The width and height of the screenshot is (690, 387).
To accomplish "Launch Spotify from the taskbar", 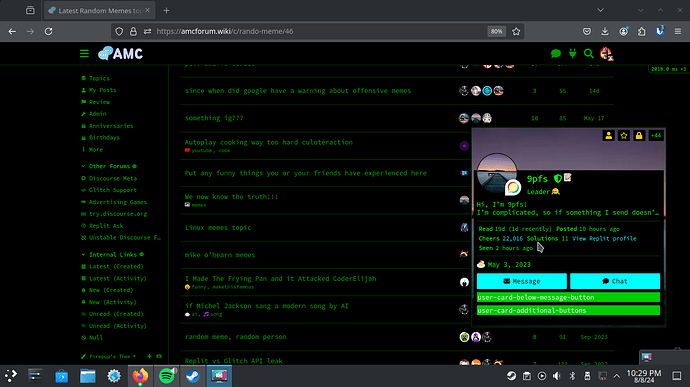I will pos(167,376).
